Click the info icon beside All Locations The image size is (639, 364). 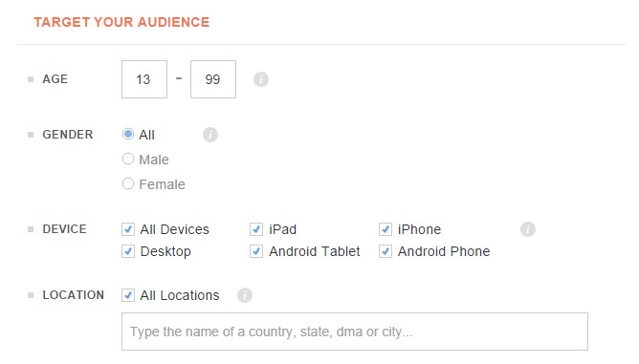point(245,295)
